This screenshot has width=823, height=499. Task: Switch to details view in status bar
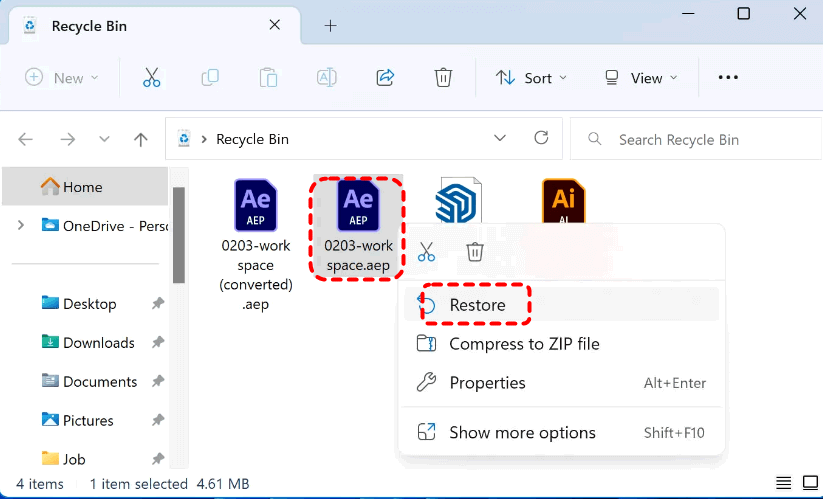784,484
